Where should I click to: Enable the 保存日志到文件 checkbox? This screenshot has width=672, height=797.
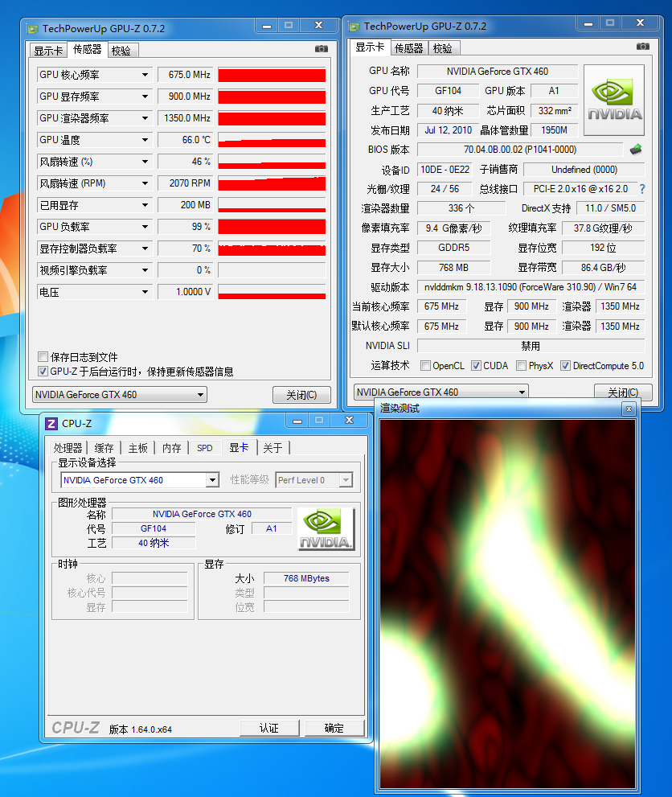pos(43,357)
